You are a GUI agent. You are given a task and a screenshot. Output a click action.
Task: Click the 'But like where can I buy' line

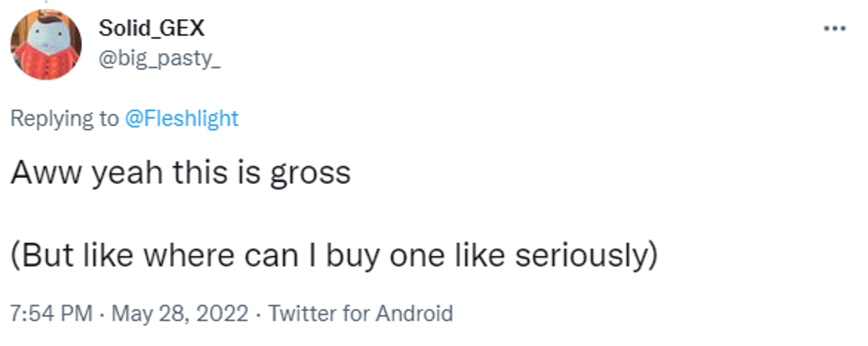tap(334, 256)
